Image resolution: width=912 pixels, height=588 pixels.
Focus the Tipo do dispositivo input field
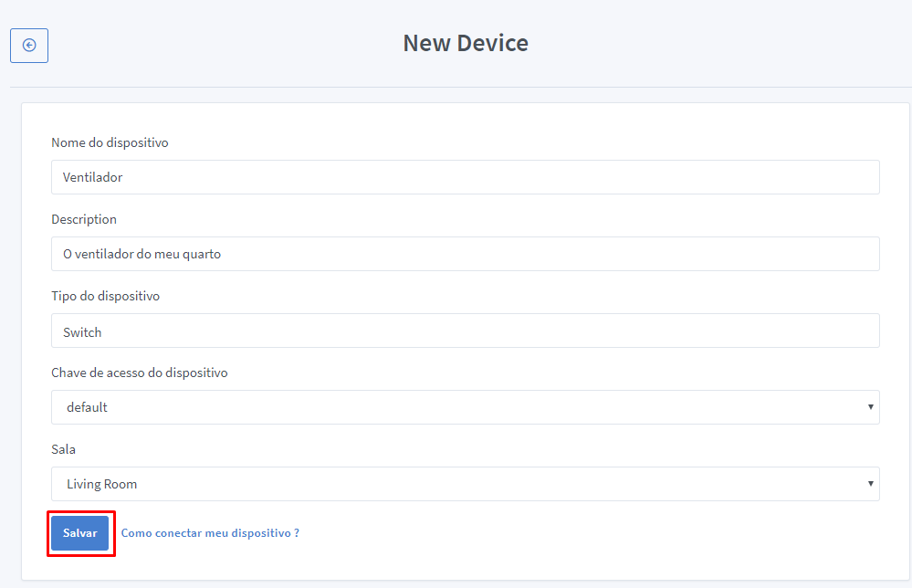click(466, 331)
